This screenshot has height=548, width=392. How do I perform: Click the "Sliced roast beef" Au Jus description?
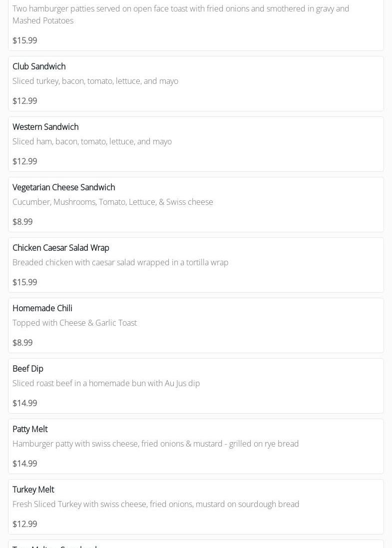click(x=106, y=383)
